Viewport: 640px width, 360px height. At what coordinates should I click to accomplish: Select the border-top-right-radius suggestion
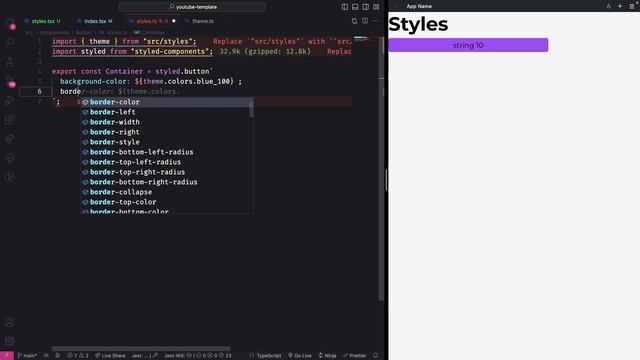coord(167,172)
